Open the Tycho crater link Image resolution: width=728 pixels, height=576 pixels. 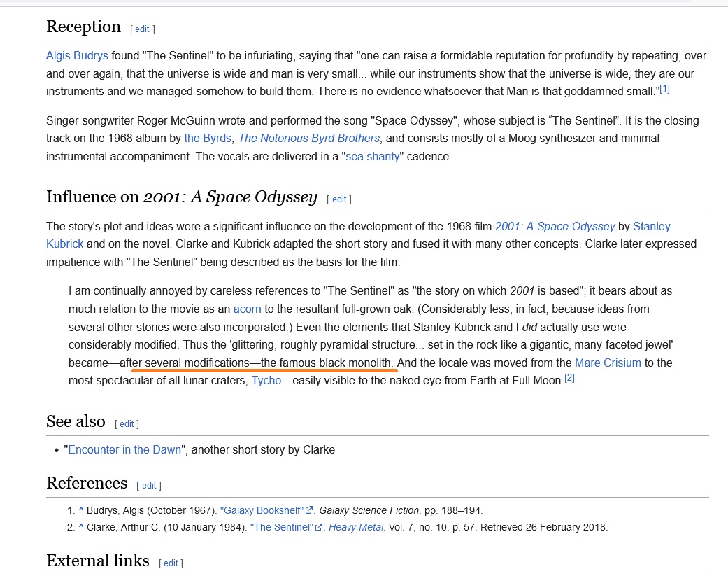pos(266,381)
